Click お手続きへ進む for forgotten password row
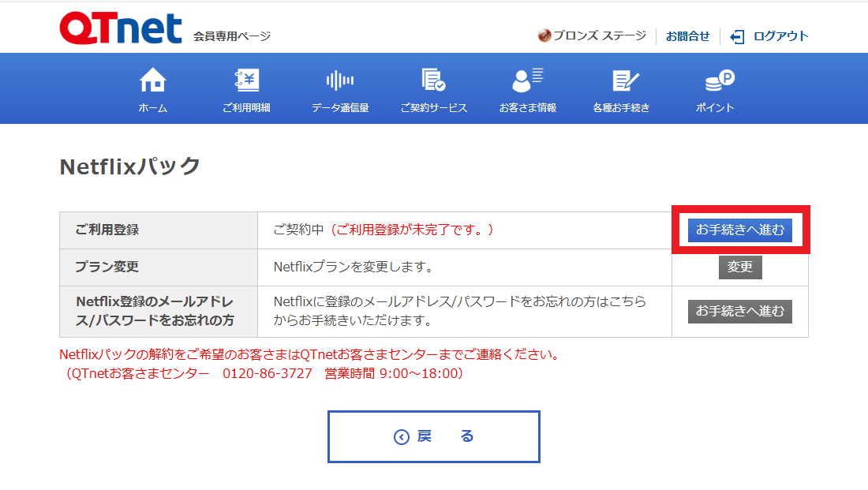The image size is (868, 490). (x=740, y=311)
